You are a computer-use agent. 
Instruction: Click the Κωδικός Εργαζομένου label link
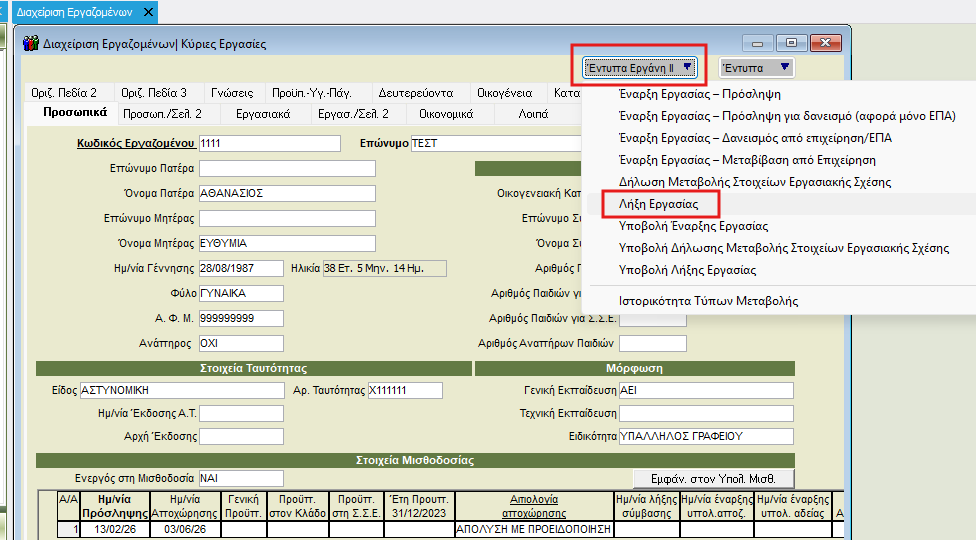coord(136,143)
